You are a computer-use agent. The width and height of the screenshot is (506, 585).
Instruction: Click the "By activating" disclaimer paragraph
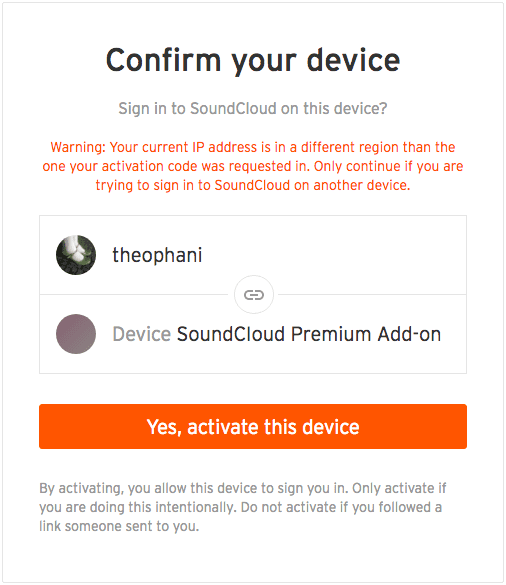click(243, 507)
